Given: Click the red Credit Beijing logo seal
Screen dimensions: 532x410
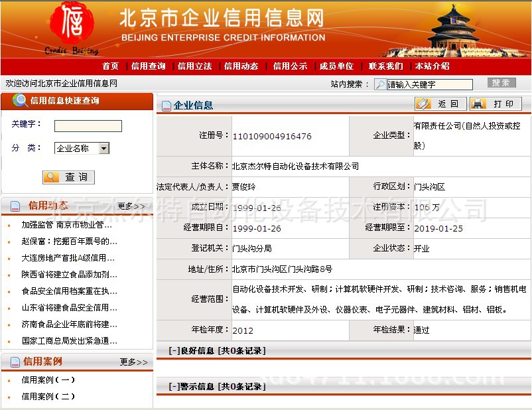Looking at the screenshot, I should 72,23.
